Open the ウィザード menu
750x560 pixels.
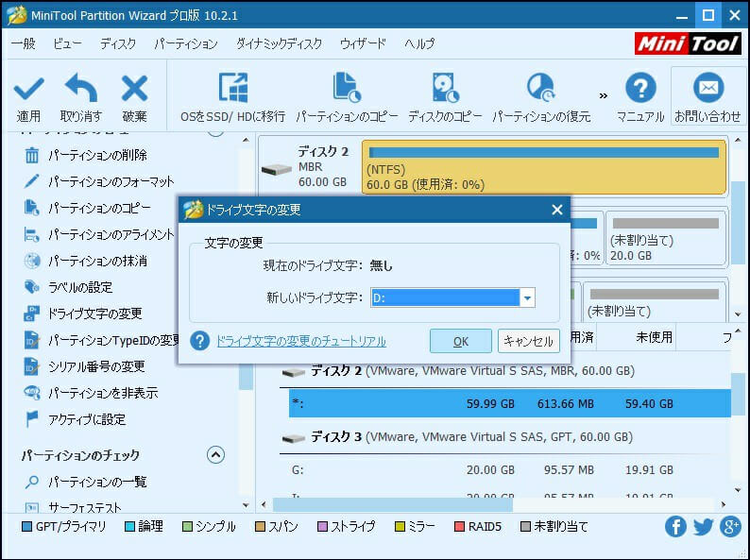(x=363, y=43)
